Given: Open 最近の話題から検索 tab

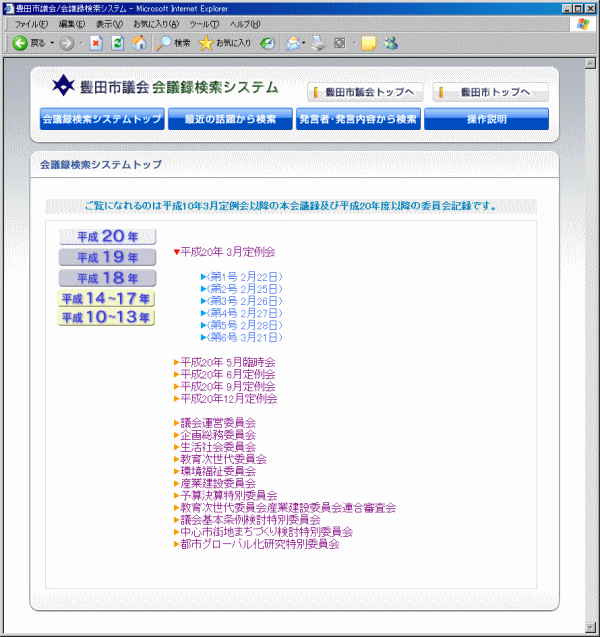Looking at the screenshot, I should point(230,119).
